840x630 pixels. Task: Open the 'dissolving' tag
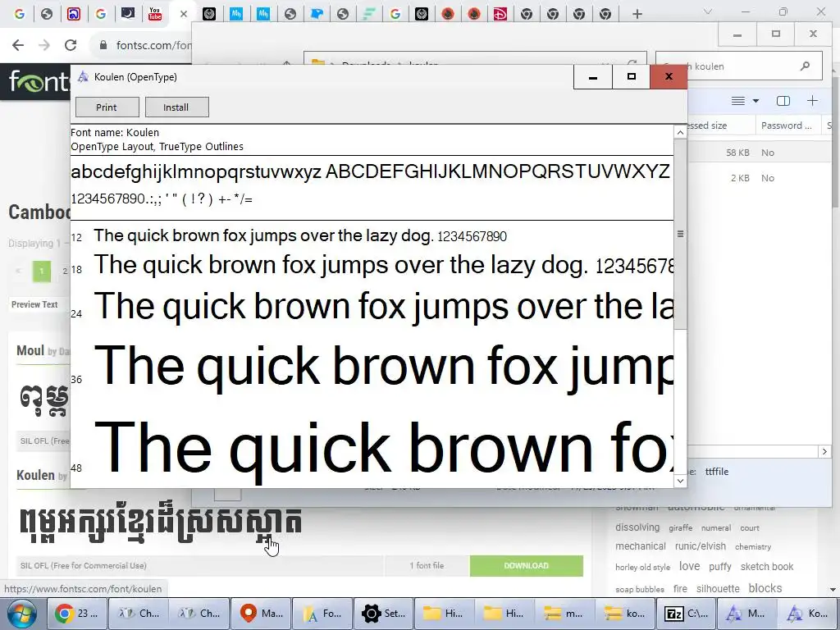coord(637,527)
